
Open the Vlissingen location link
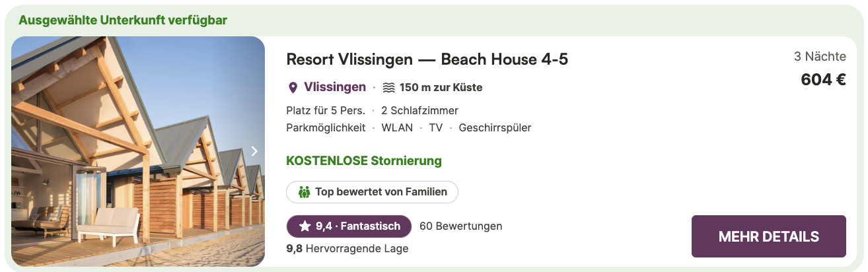335,87
